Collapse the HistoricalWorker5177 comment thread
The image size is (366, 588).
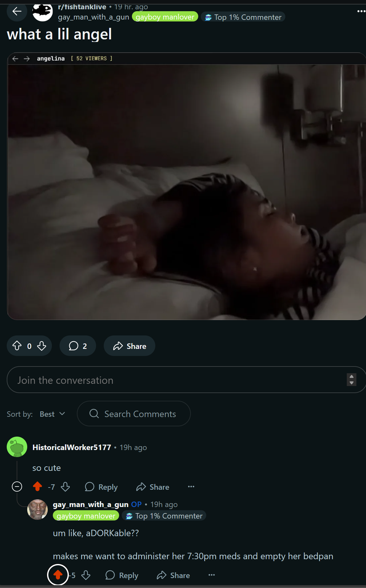[x=17, y=487]
